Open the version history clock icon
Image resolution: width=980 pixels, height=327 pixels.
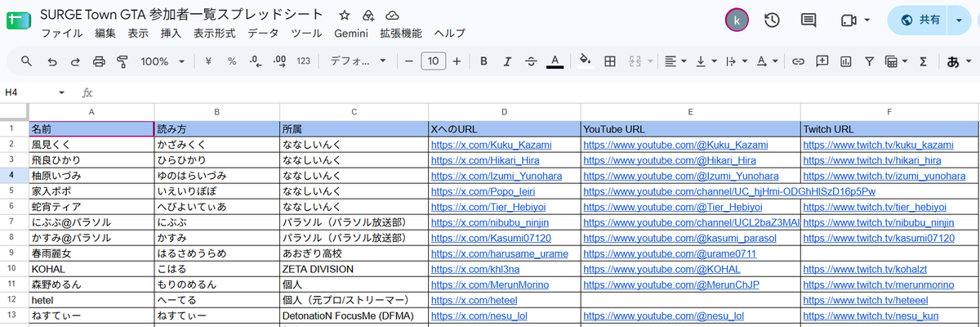pyautogui.click(x=772, y=20)
